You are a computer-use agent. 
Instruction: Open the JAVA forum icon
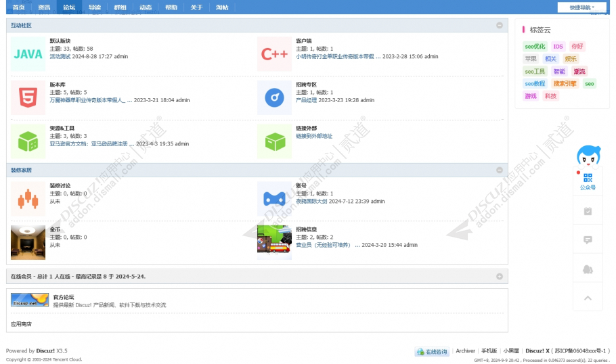28,54
